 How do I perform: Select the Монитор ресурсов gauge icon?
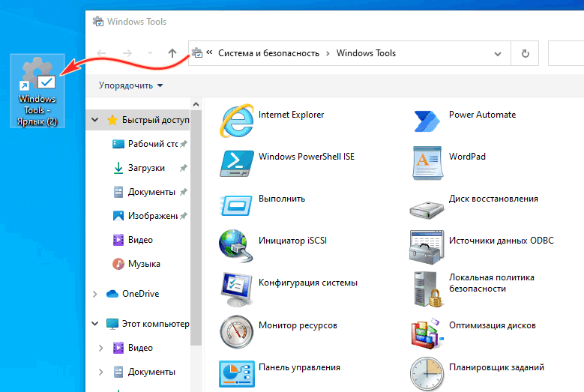tap(236, 332)
